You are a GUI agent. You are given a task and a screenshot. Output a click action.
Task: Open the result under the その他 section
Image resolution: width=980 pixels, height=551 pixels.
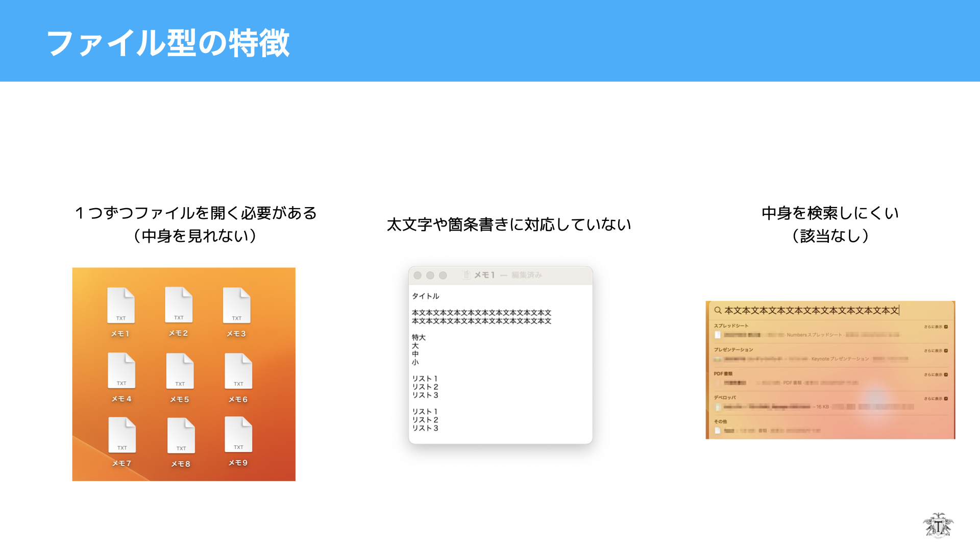830,431
